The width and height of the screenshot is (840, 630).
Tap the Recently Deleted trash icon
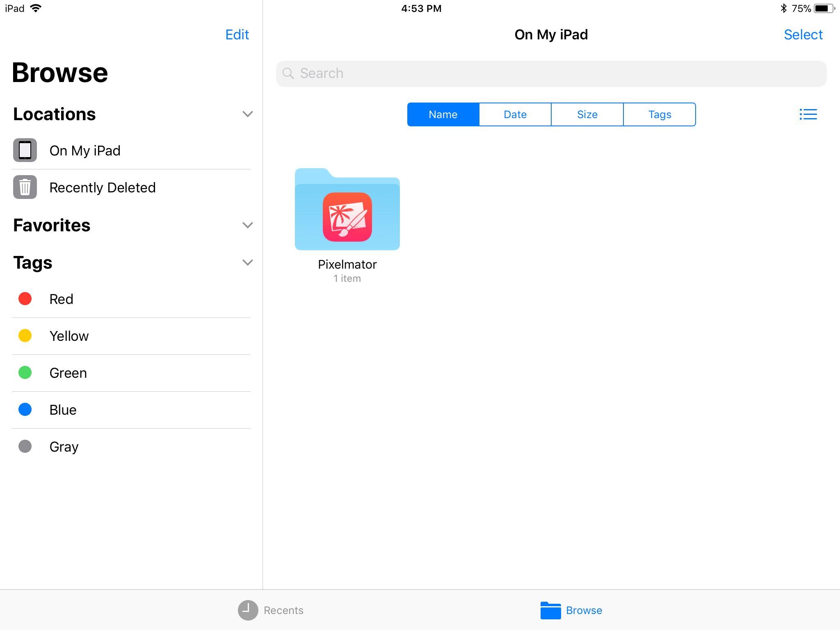pyautogui.click(x=25, y=187)
